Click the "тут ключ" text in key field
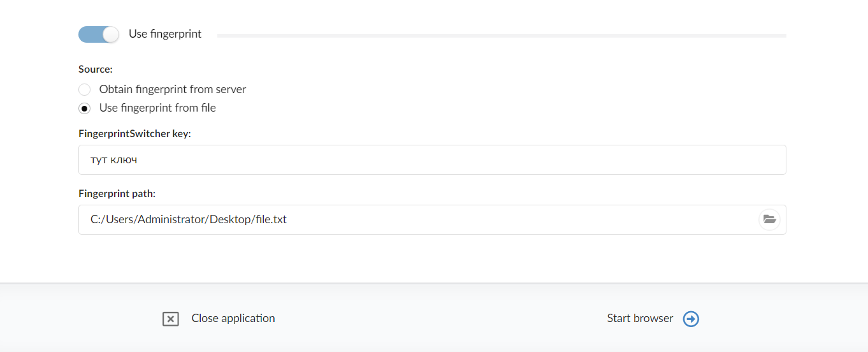 tap(114, 159)
